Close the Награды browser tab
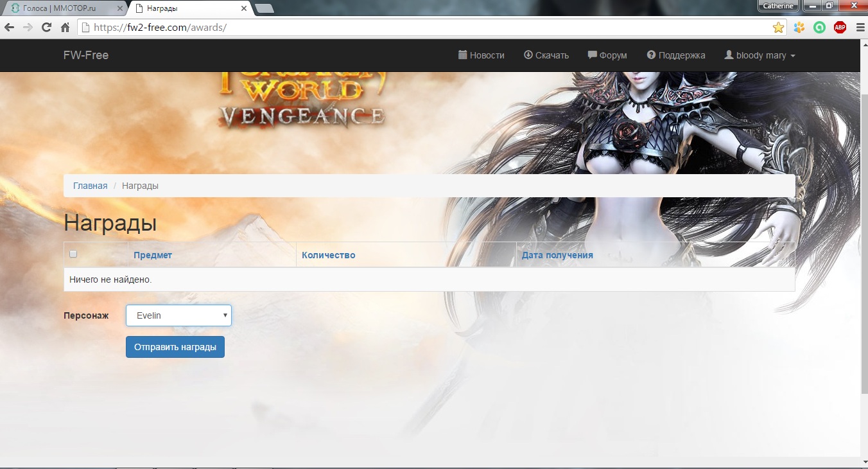The width and height of the screenshot is (868, 469). click(x=244, y=8)
